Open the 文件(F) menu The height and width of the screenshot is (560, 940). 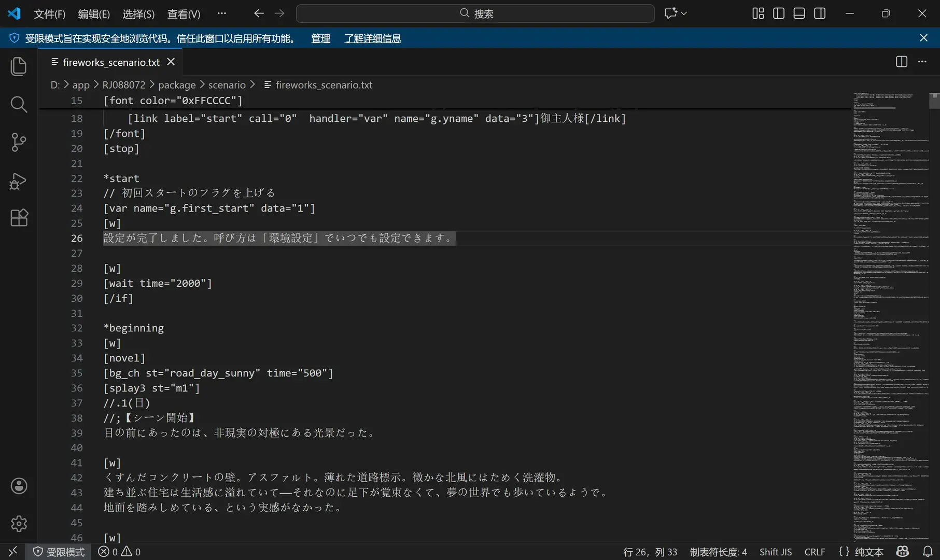coord(50,14)
